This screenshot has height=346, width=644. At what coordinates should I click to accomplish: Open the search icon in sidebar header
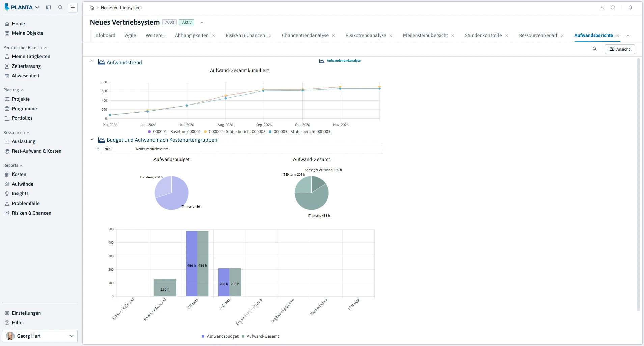(x=60, y=7)
